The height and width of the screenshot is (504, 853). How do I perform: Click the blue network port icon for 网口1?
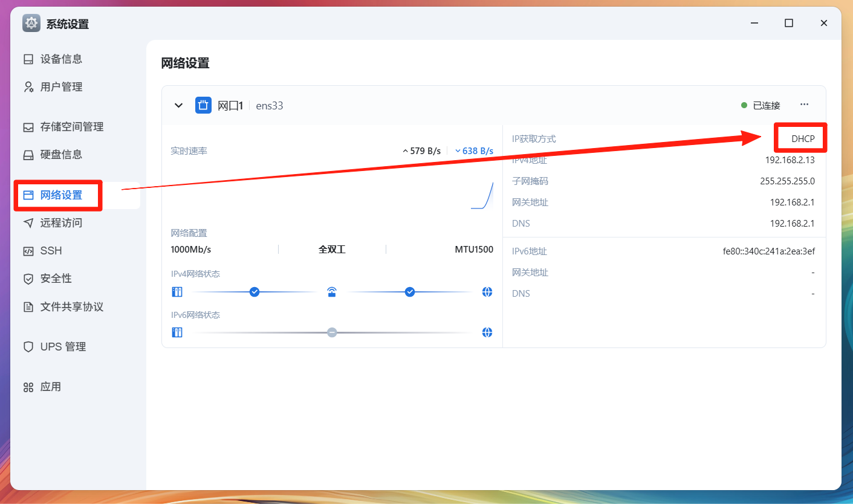coord(203,105)
